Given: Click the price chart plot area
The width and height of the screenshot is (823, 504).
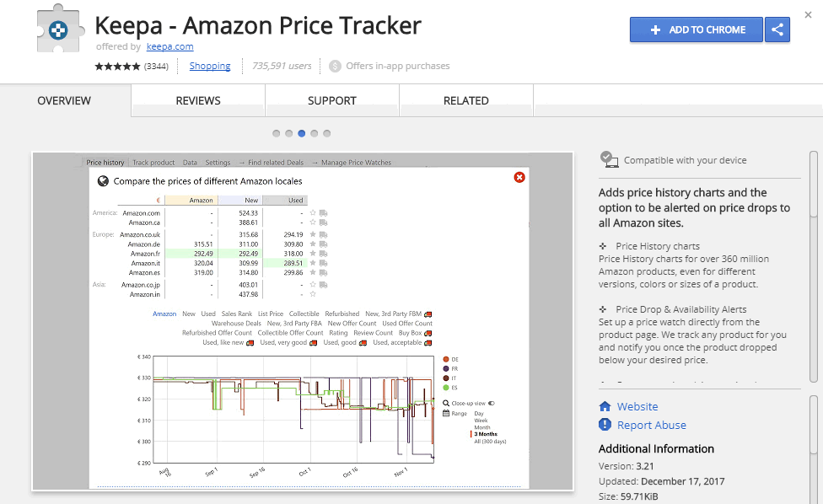Looking at the screenshot, I should tap(293, 410).
